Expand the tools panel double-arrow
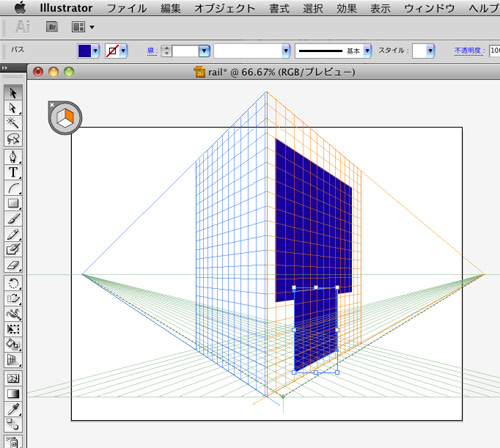The image size is (500, 448). [x=4, y=68]
